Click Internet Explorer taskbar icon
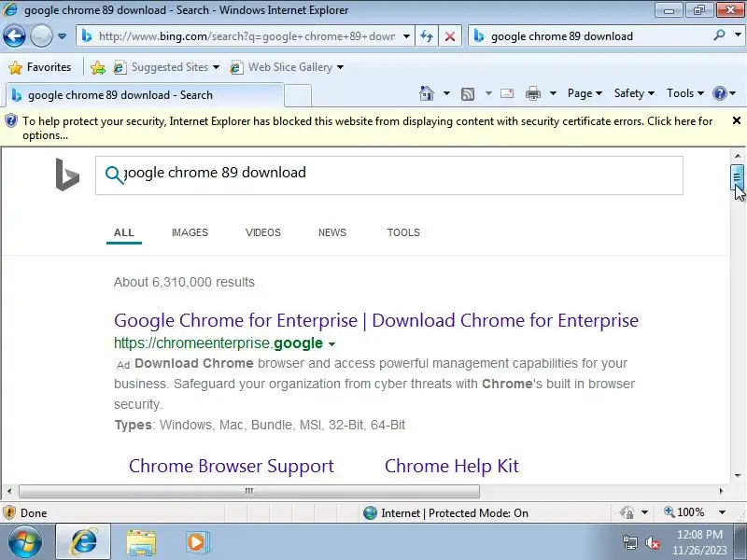Image resolution: width=747 pixels, height=560 pixels. [x=83, y=542]
